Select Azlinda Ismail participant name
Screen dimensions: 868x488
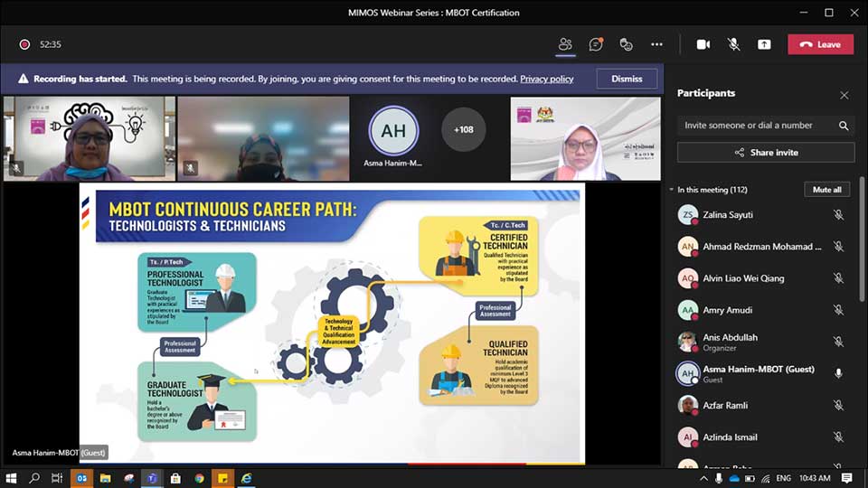(x=730, y=437)
